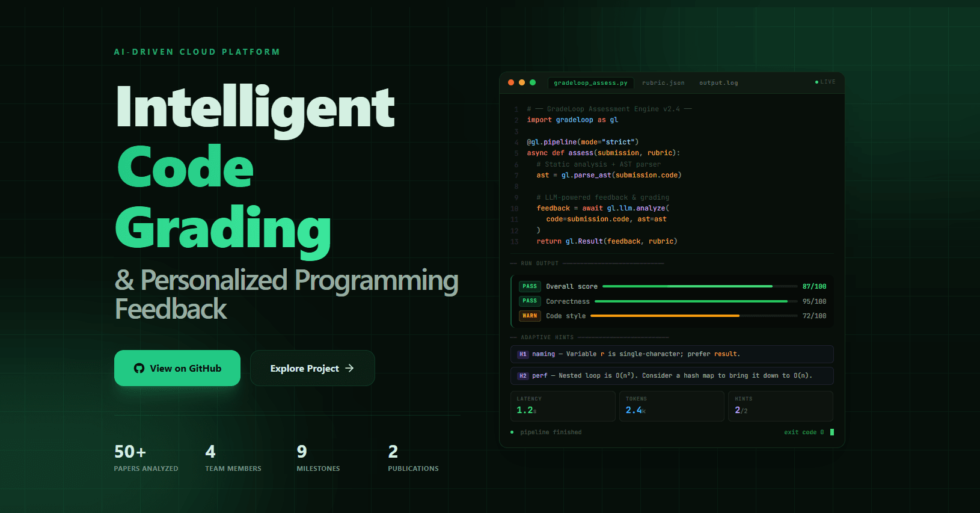
Task: Open the output.log tab
Action: tap(718, 83)
